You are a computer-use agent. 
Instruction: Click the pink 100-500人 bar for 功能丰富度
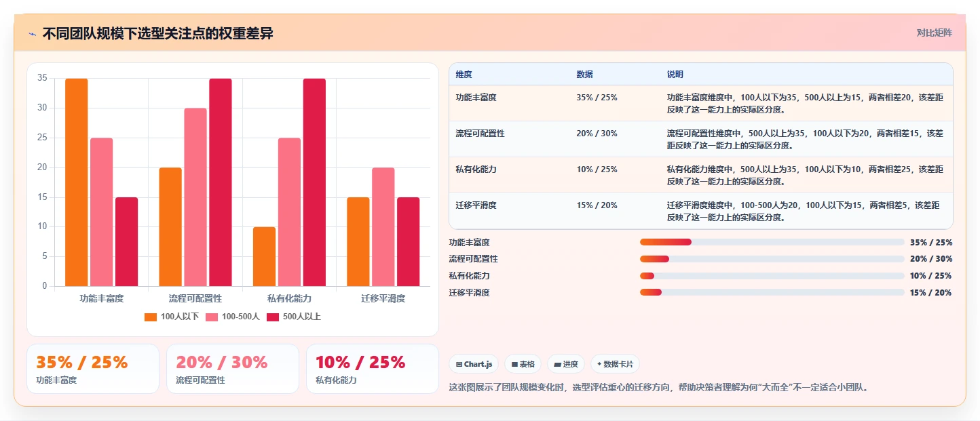(x=102, y=212)
